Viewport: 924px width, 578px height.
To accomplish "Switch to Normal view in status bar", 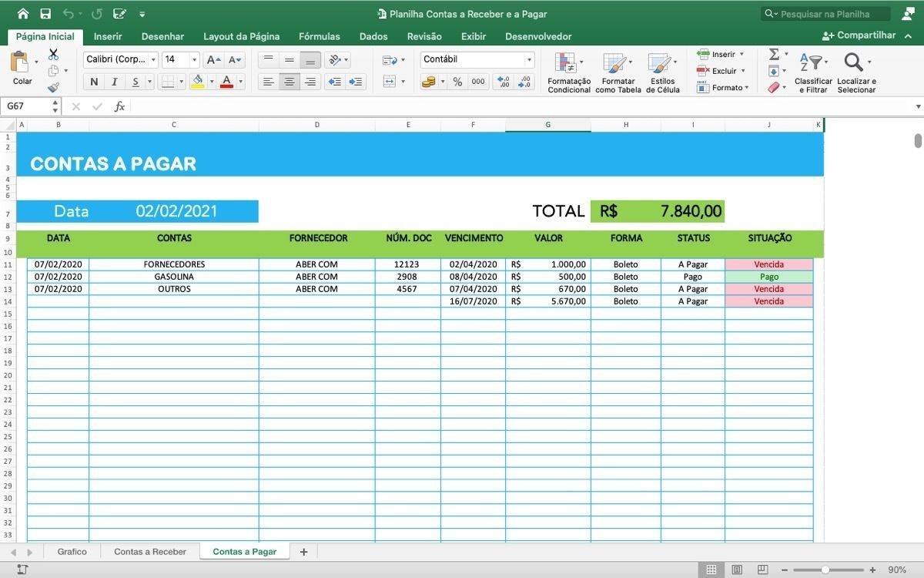I will [711, 570].
